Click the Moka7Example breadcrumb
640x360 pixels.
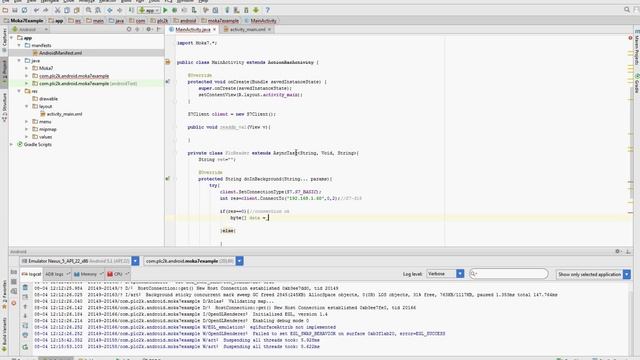click(x=24, y=21)
